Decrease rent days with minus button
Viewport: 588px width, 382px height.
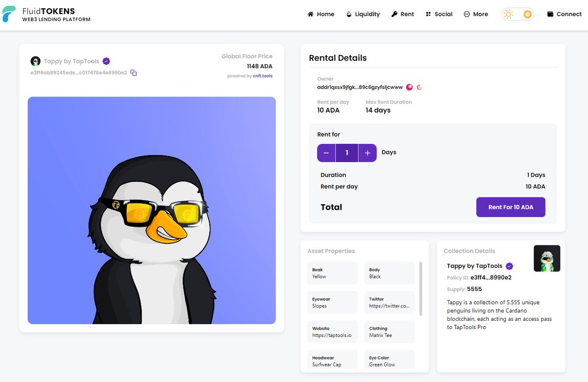[326, 153]
